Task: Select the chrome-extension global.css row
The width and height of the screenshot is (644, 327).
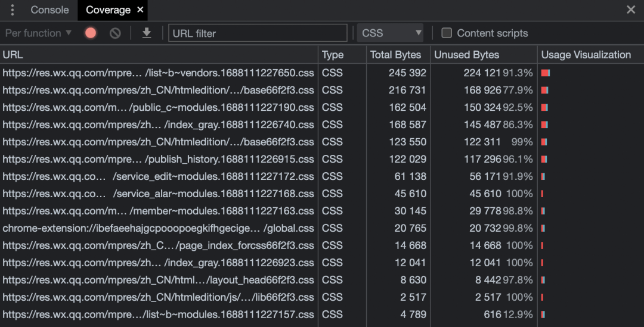Action: [x=158, y=229]
